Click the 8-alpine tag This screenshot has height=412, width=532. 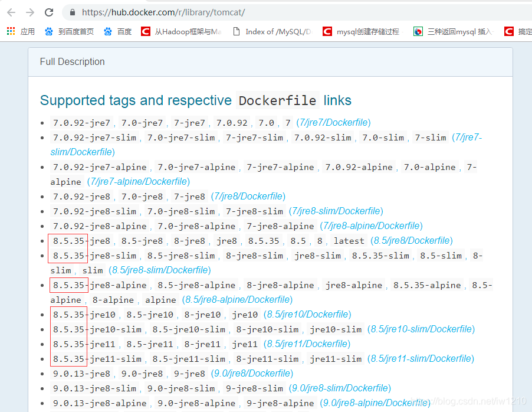click(113, 300)
